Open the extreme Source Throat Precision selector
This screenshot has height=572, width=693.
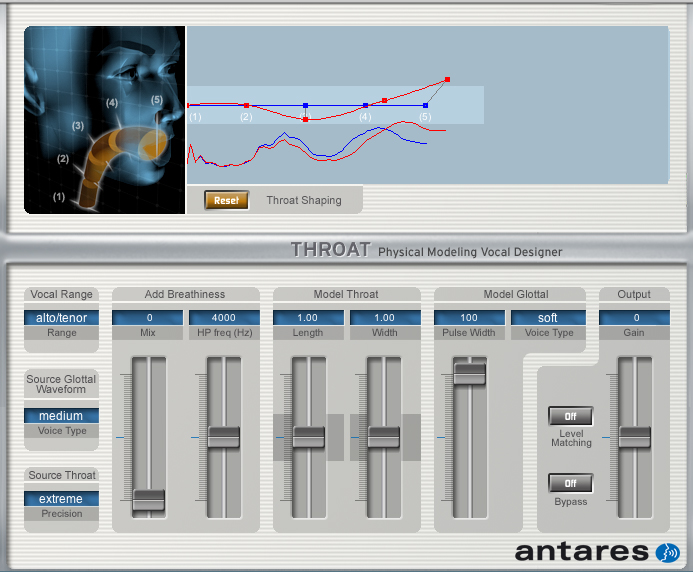tap(62, 498)
